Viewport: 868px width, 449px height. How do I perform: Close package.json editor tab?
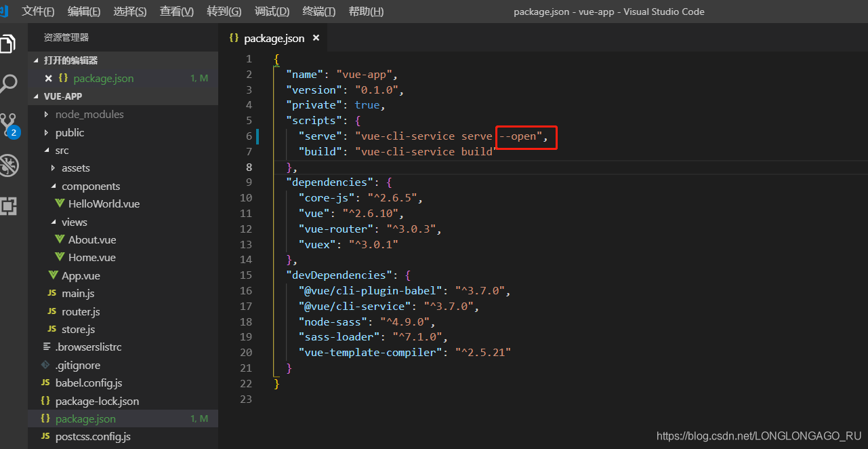pos(316,39)
